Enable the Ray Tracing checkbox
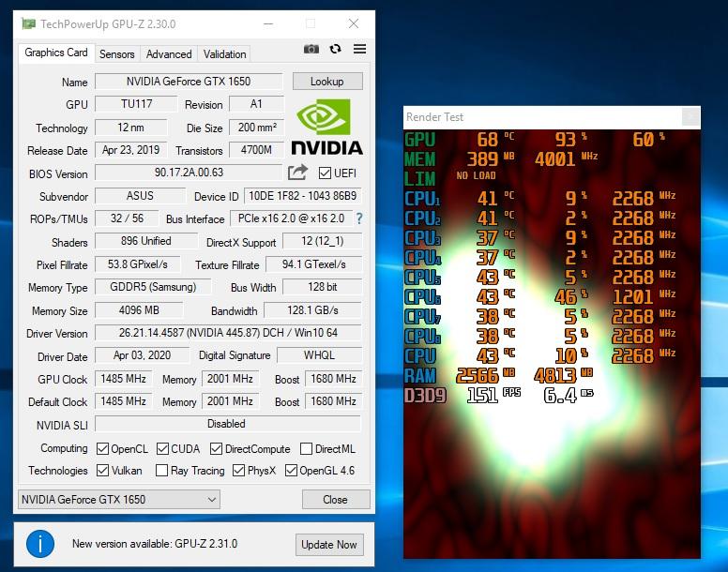 pyautogui.click(x=161, y=471)
